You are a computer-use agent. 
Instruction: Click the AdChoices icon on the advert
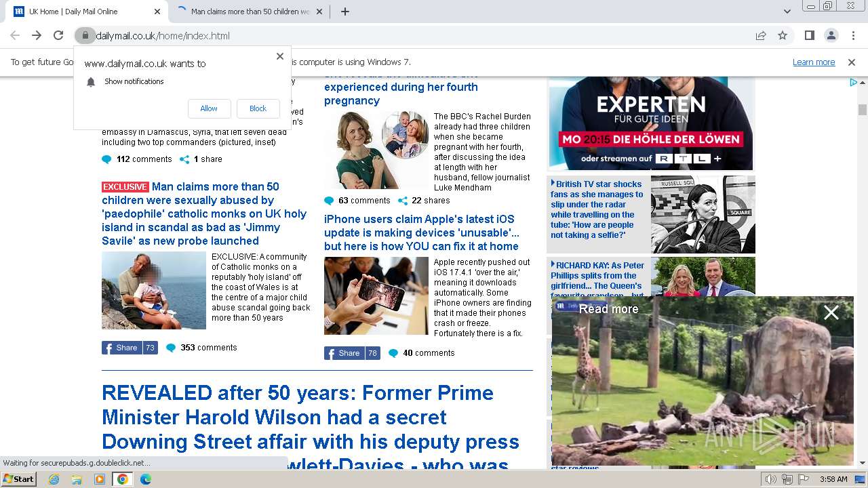[854, 83]
